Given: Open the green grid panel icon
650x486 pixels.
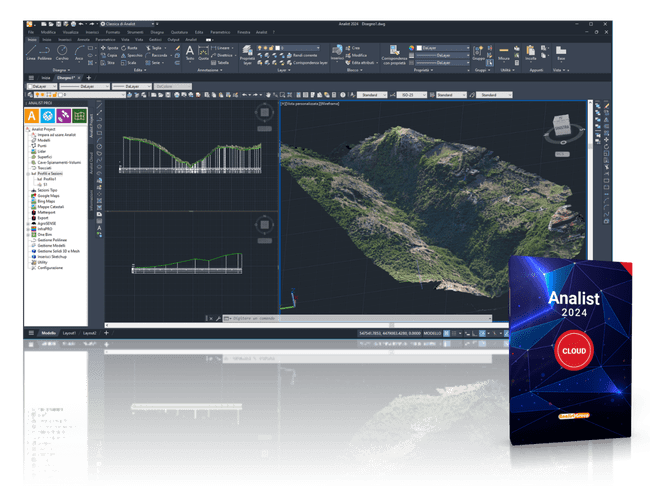Looking at the screenshot, I should tap(79, 116).
